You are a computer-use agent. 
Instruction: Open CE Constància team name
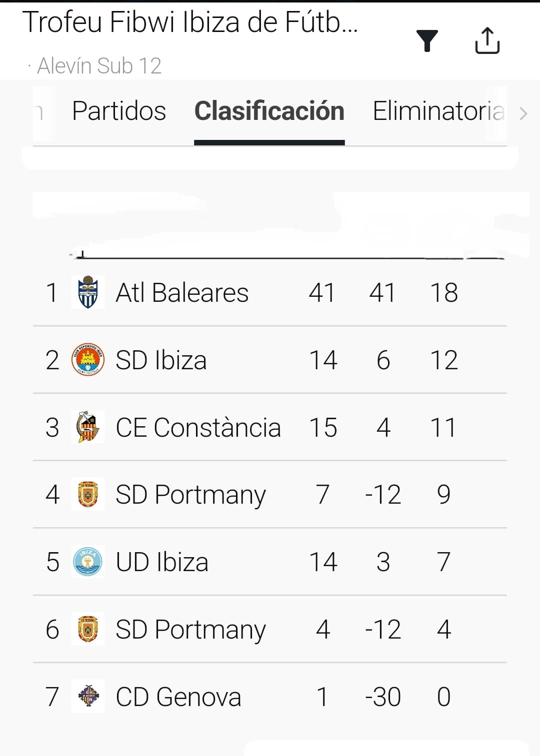(198, 428)
